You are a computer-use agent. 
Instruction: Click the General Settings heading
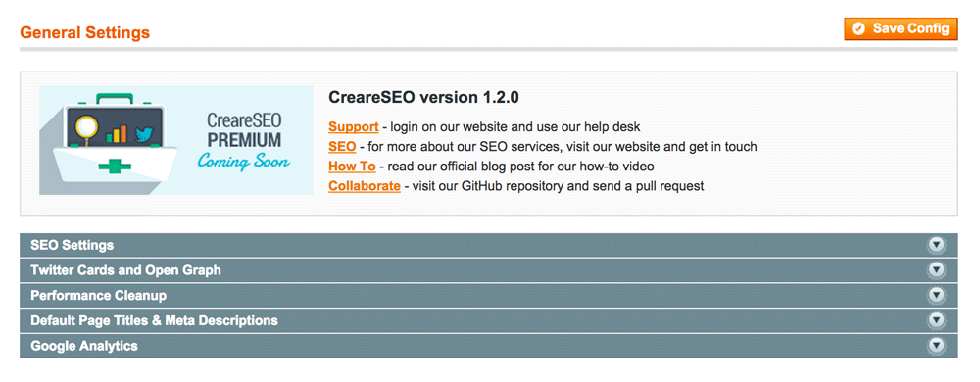point(85,32)
